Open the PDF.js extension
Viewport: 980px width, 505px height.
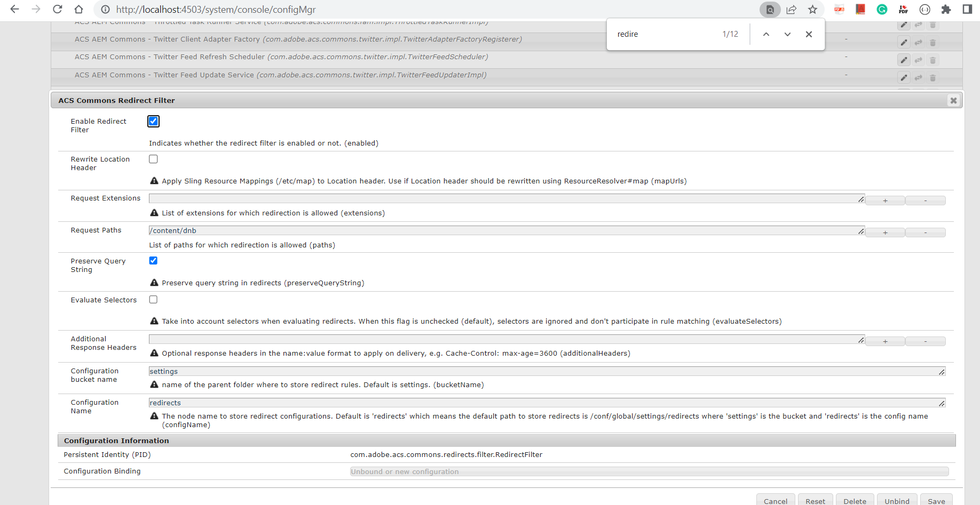pyautogui.click(x=839, y=9)
